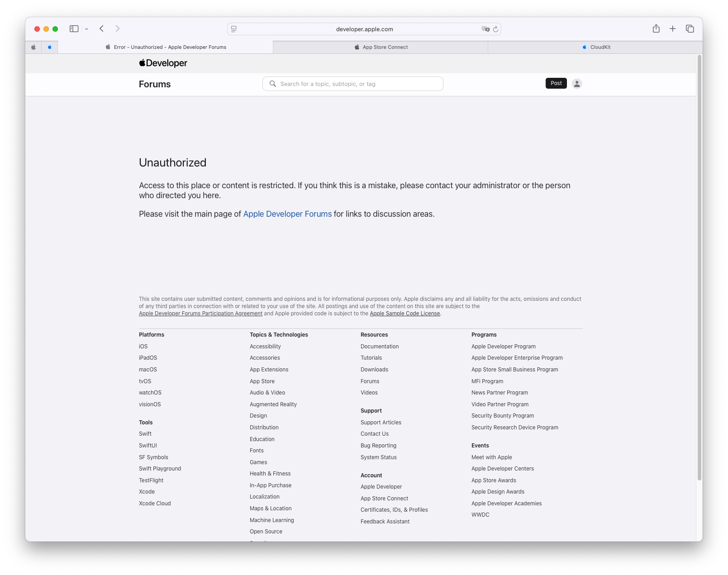Toggle the Safari sidebar
Screen dimensions: 728x575
point(74,29)
